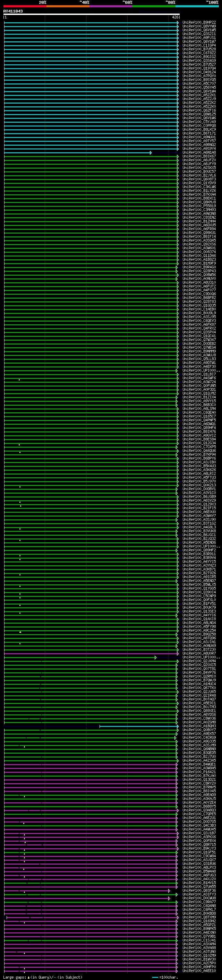Select the AV411043 query name

(13, 11)
